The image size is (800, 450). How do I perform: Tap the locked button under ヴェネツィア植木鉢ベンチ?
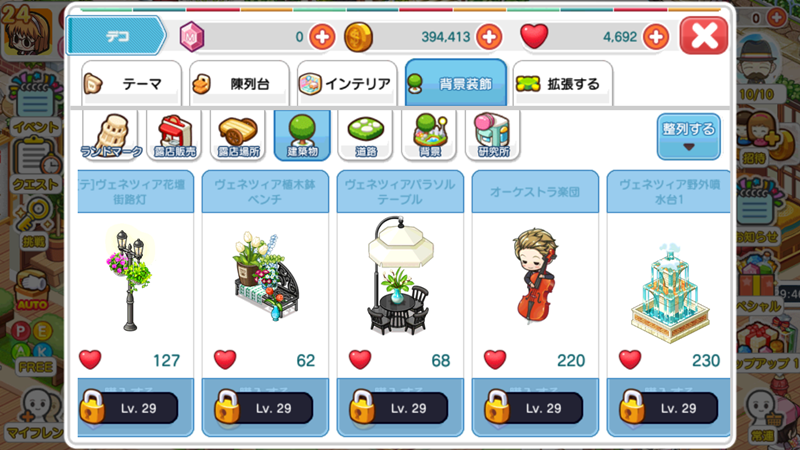[265, 408]
